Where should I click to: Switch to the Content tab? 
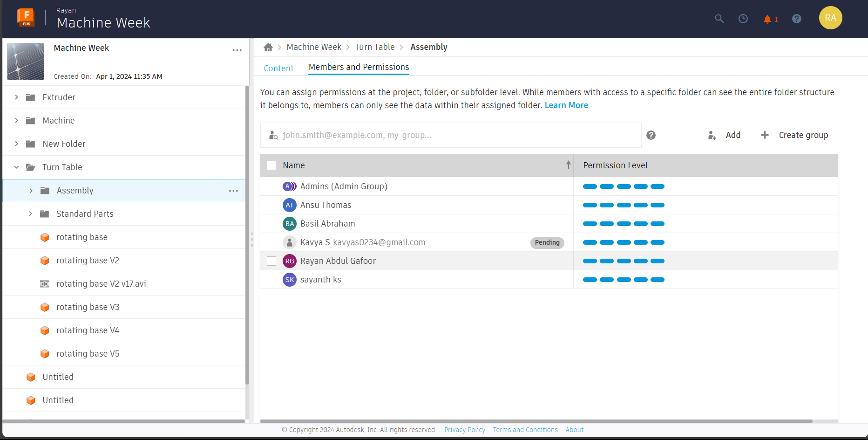pyautogui.click(x=278, y=69)
